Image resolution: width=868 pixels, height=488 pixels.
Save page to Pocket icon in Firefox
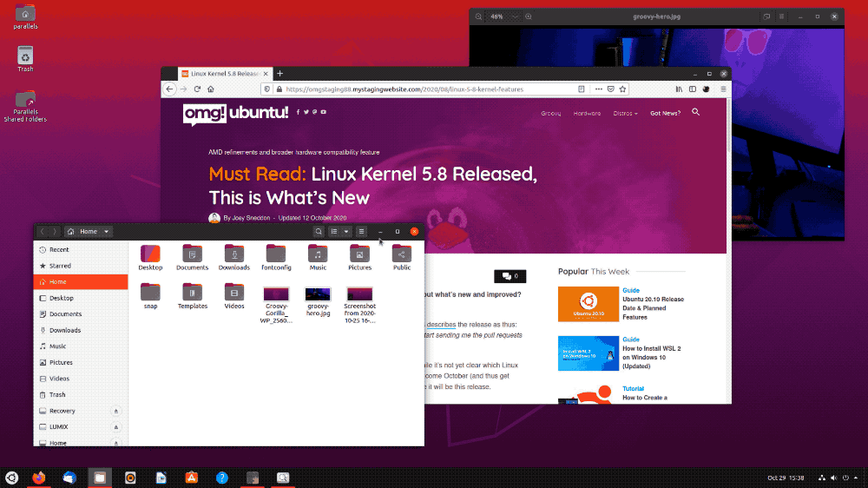click(610, 89)
